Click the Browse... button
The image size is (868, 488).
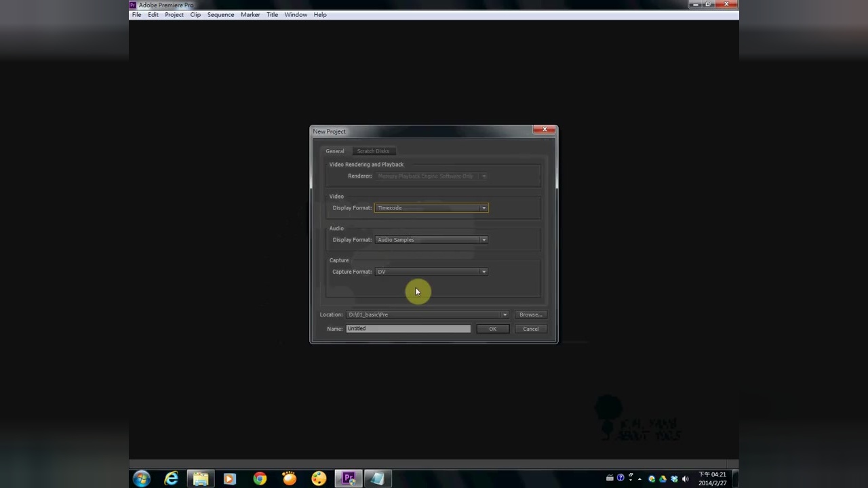pyautogui.click(x=530, y=314)
